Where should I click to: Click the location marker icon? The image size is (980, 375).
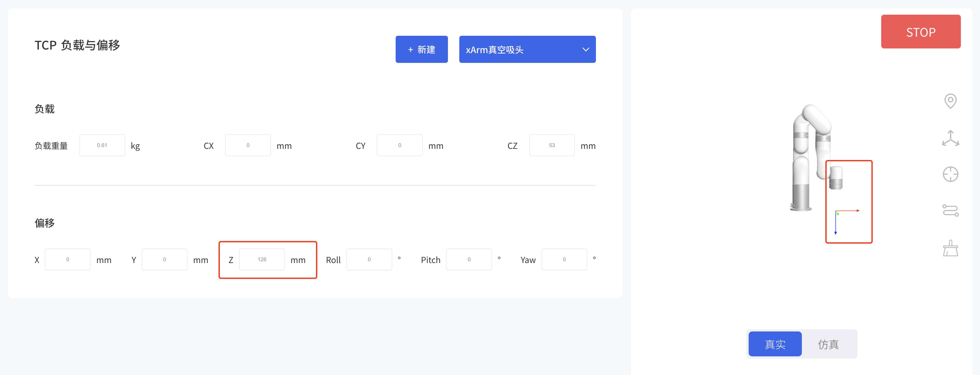coord(951,101)
